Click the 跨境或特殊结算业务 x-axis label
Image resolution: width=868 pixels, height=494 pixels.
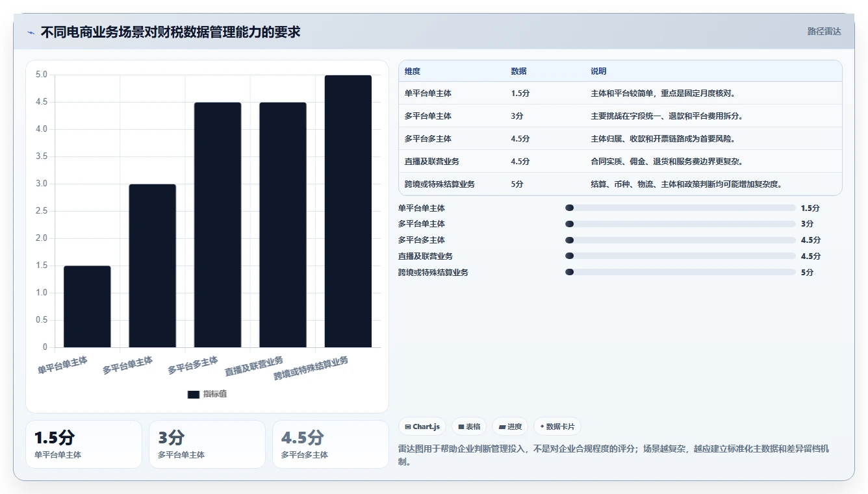[x=311, y=368]
